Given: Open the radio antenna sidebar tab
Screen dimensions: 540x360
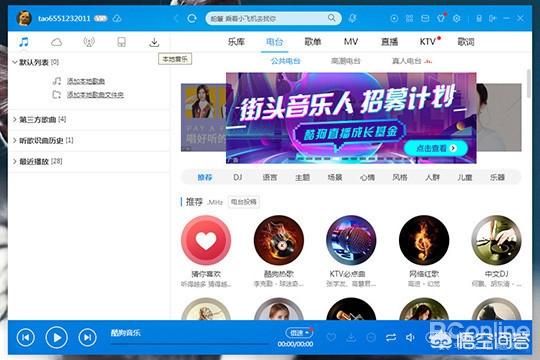Looking at the screenshot, I should (x=89, y=42).
